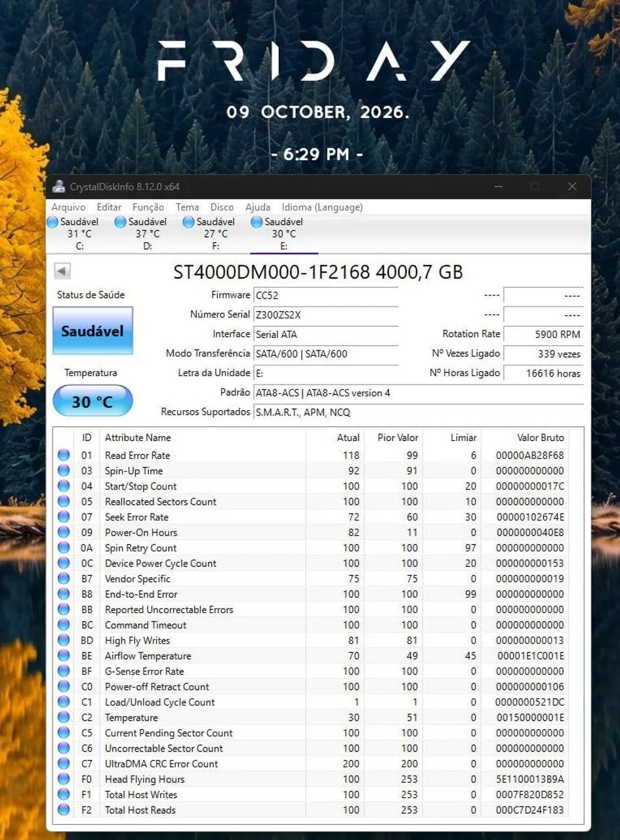Click the blue status orb for disk F:
Image resolution: width=620 pixels, height=840 pixels.
(189, 222)
